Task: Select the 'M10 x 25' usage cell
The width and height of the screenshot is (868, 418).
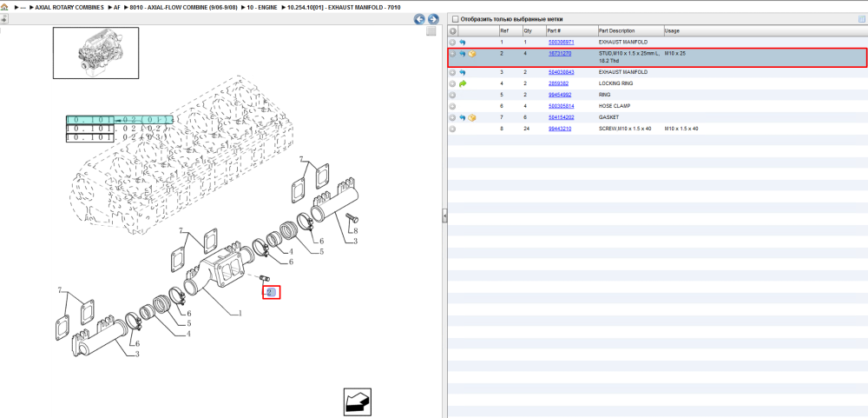Action: click(675, 53)
